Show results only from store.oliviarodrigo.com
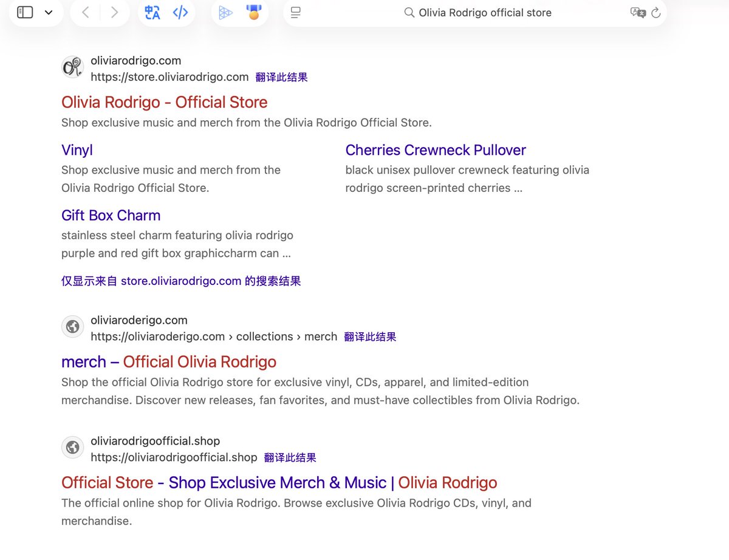 tap(181, 281)
